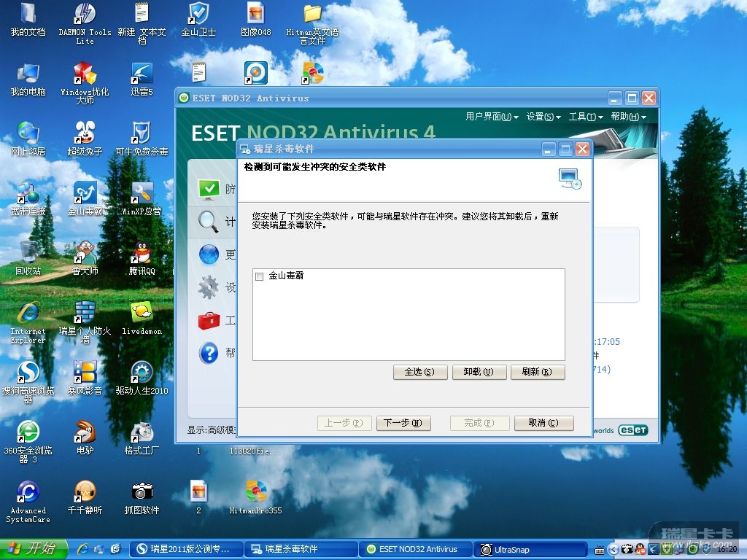
Task: Open 回收站 recycle bin icon
Action: pyautogui.click(x=28, y=258)
